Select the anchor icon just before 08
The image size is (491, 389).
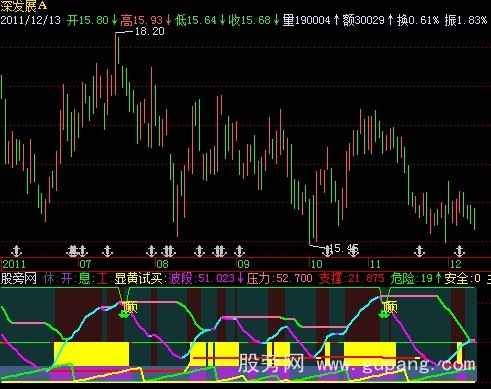(151, 251)
